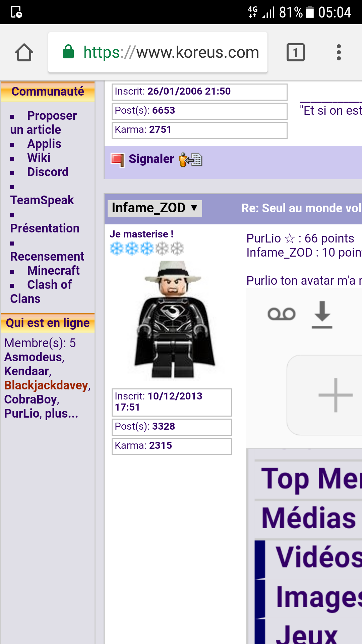This screenshot has width=362, height=644.
Task: Open the Vidéos menu item
Action: pyautogui.click(x=318, y=557)
